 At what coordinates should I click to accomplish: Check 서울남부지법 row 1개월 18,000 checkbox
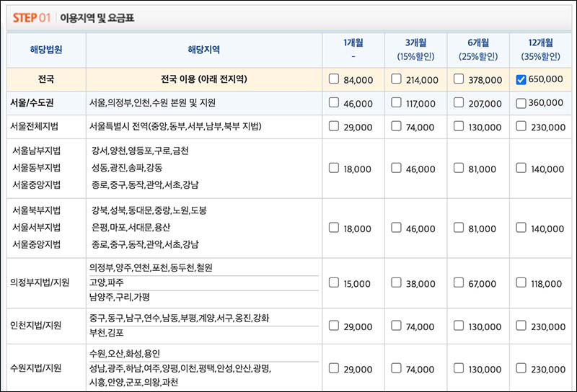tap(334, 168)
